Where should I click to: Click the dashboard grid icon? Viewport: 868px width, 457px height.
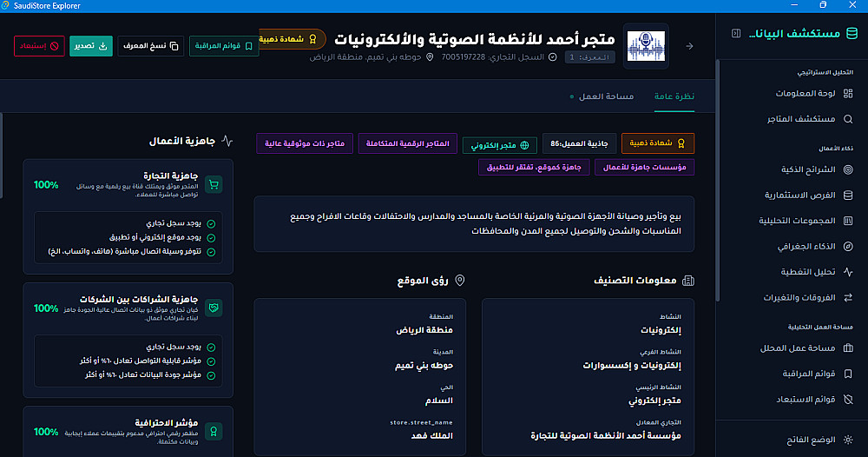tap(848, 93)
